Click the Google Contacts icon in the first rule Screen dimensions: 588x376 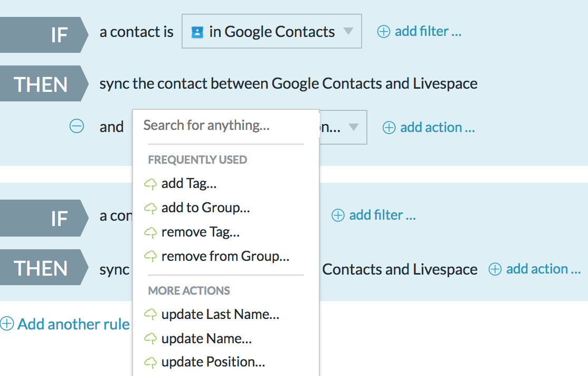[x=197, y=32]
